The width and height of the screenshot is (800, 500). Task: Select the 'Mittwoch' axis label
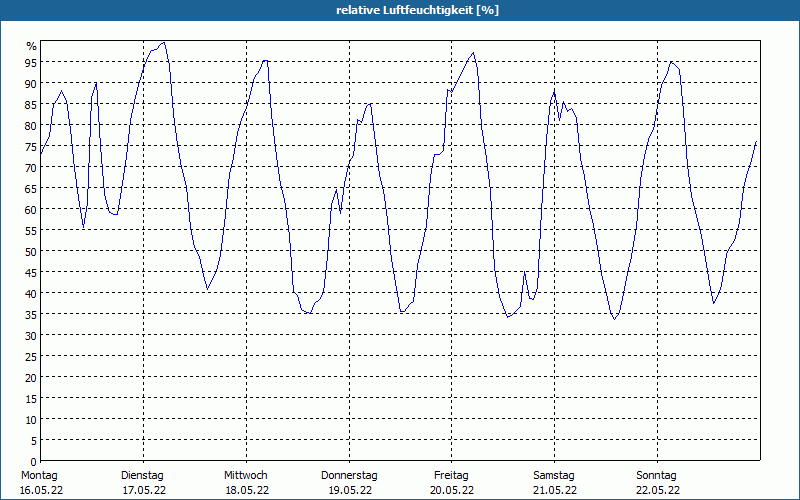pyautogui.click(x=245, y=475)
